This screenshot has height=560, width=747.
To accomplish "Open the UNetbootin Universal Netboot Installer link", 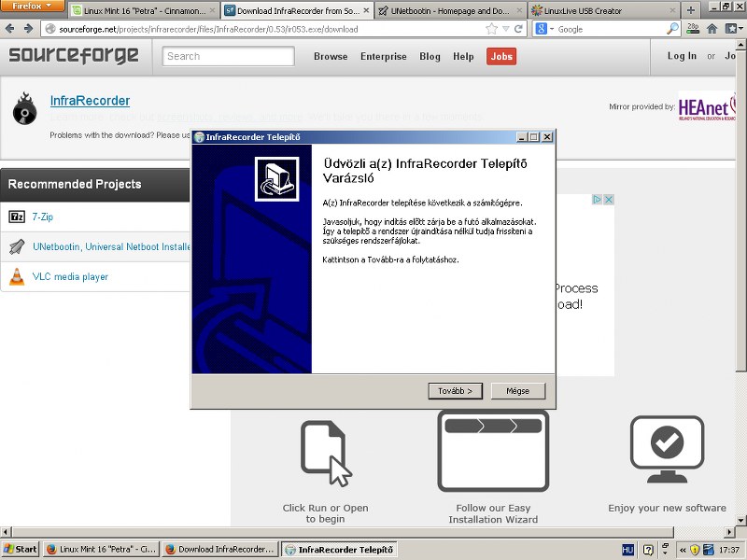I will point(111,246).
